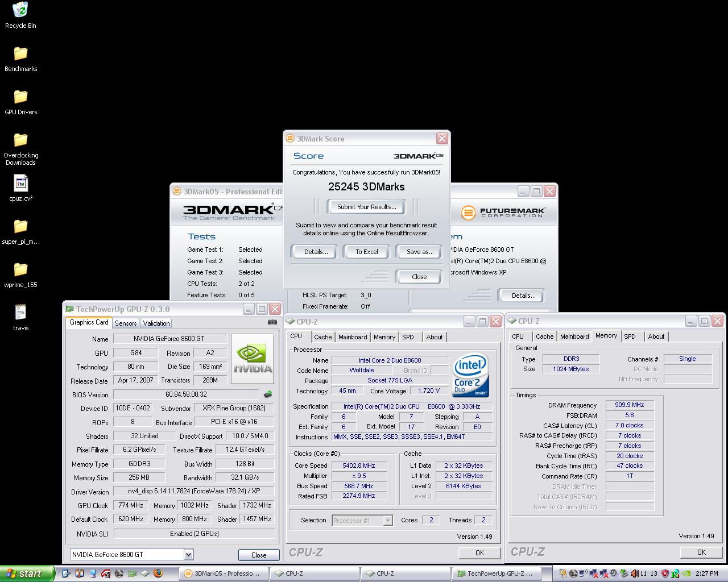
Task: Click Save as button in score dialog
Action: pyautogui.click(x=420, y=252)
